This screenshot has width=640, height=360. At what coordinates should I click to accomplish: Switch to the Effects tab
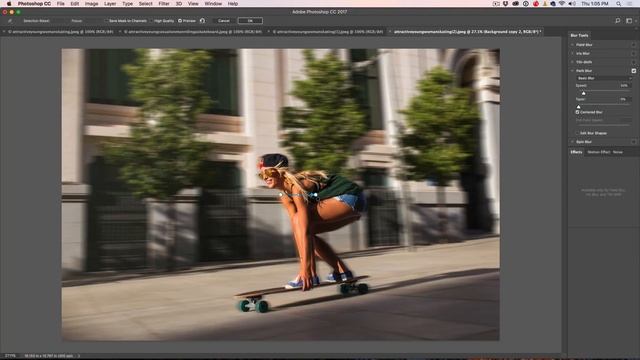(x=576, y=152)
